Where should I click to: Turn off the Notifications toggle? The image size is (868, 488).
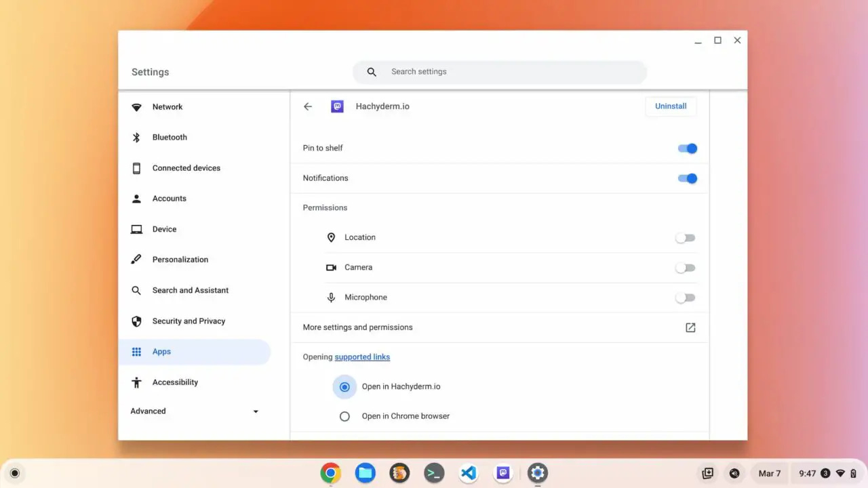pos(687,178)
